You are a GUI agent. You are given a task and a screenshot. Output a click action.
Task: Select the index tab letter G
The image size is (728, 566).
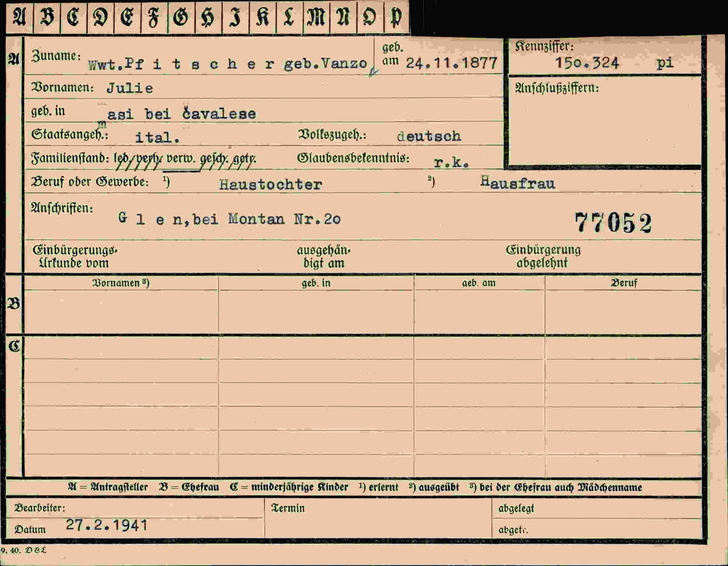click(x=181, y=17)
